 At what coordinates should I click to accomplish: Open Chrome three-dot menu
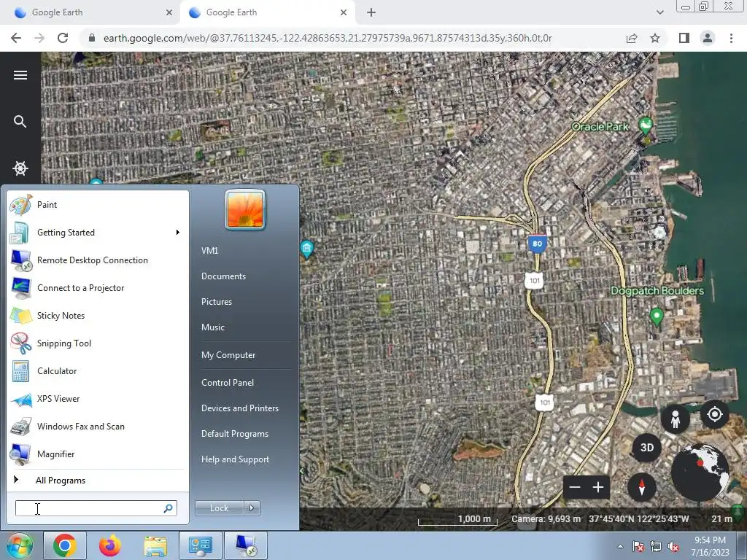click(x=731, y=38)
